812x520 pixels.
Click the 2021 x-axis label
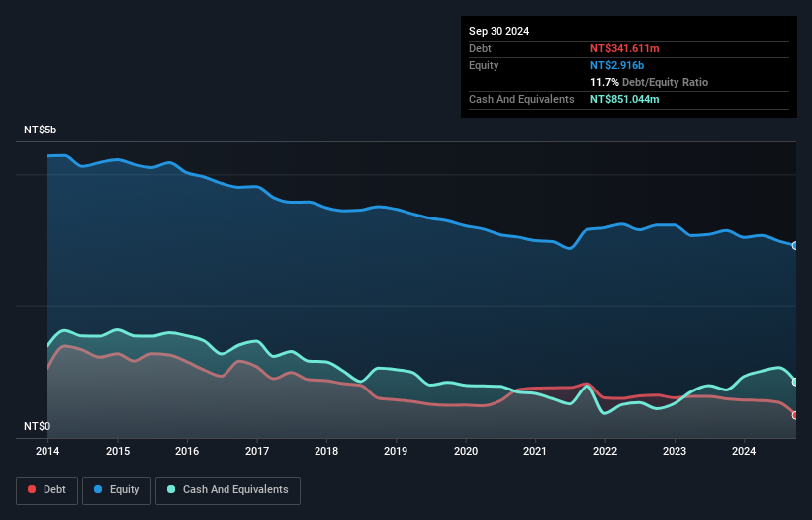535,451
